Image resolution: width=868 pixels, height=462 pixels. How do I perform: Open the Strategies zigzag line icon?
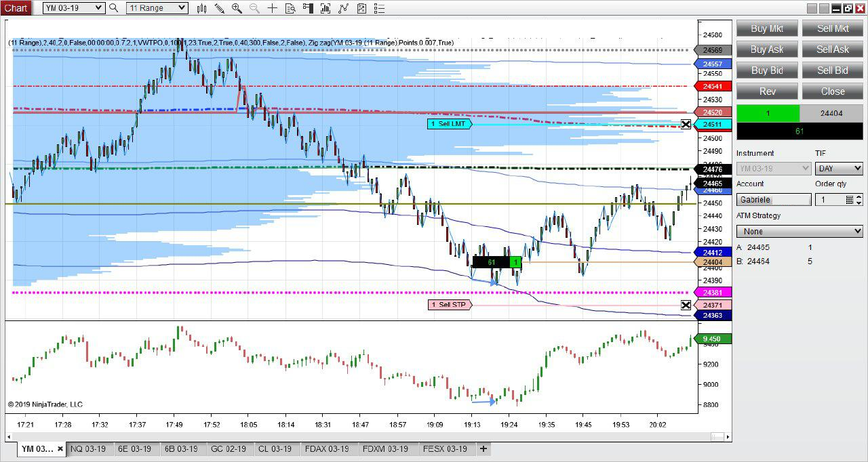343,8
